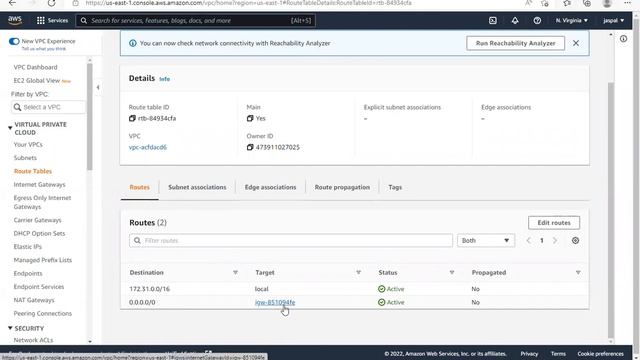The height and width of the screenshot is (360, 640).
Task: Copy the Owner ID 473911027025
Action: click(x=250, y=147)
